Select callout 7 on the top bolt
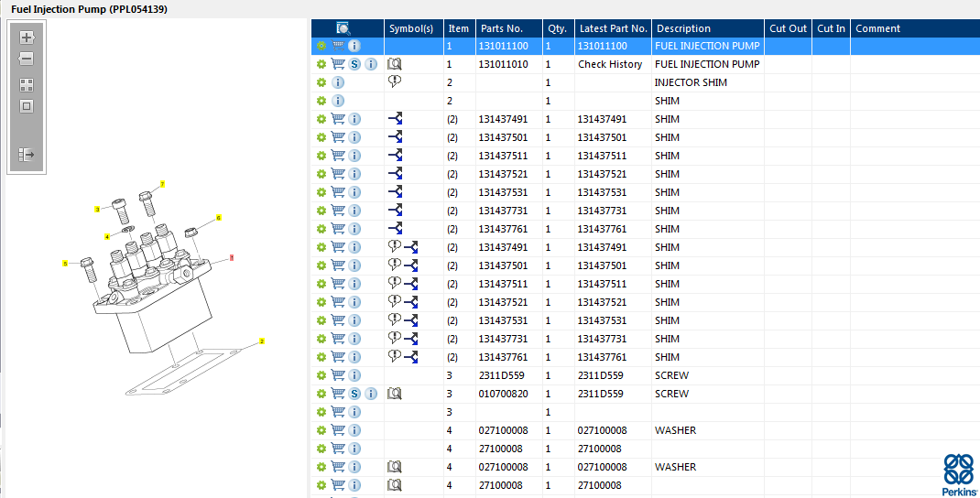The height and width of the screenshot is (498, 980). point(162,184)
